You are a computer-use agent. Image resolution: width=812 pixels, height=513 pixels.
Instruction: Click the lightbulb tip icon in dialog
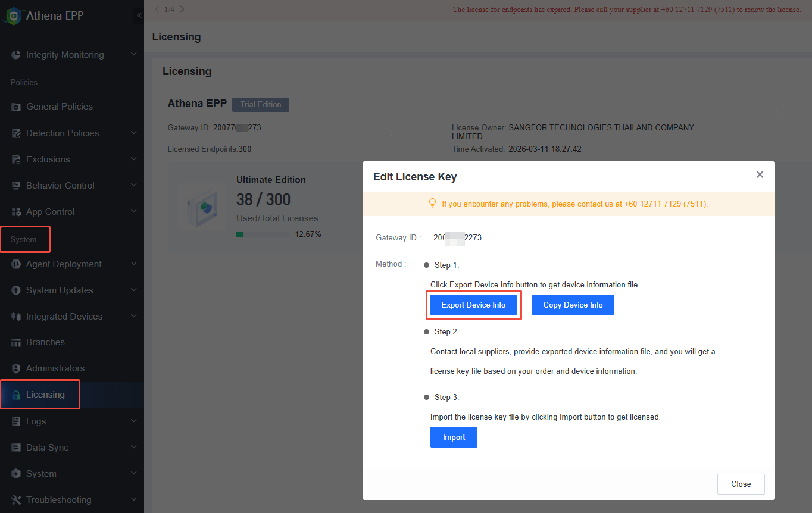(433, 204)
